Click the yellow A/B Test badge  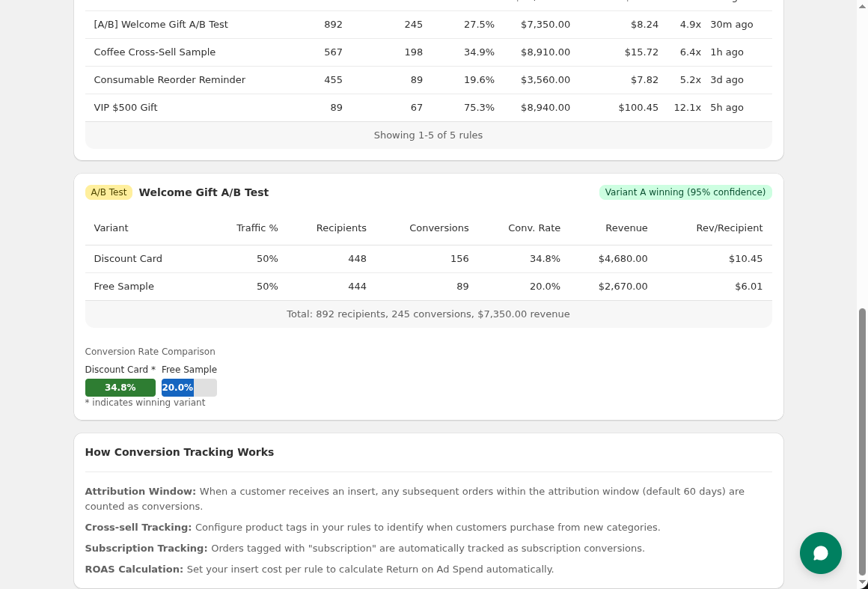point(109,192)
